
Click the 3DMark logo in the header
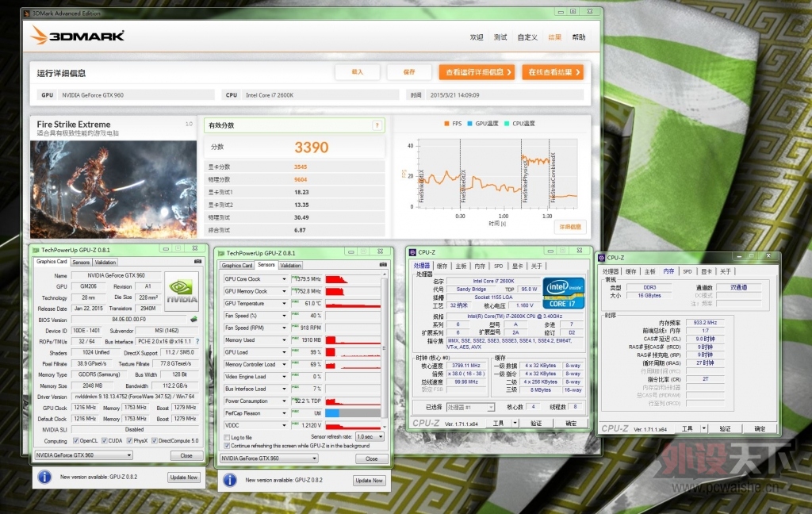point(78,36)
